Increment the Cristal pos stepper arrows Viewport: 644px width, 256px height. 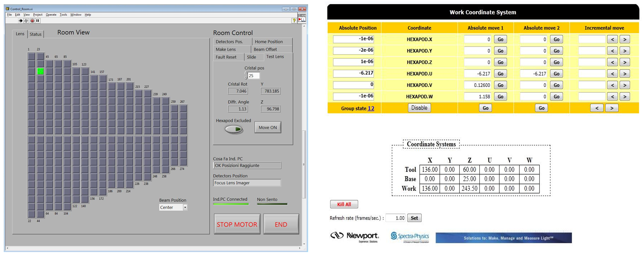coord(246,73)
